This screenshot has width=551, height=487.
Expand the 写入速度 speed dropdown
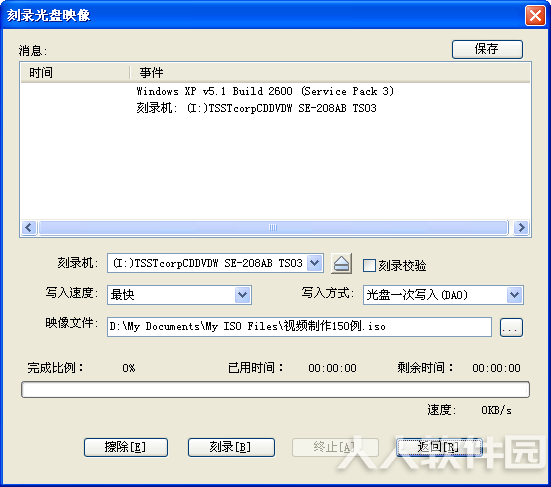coord(243,294)
